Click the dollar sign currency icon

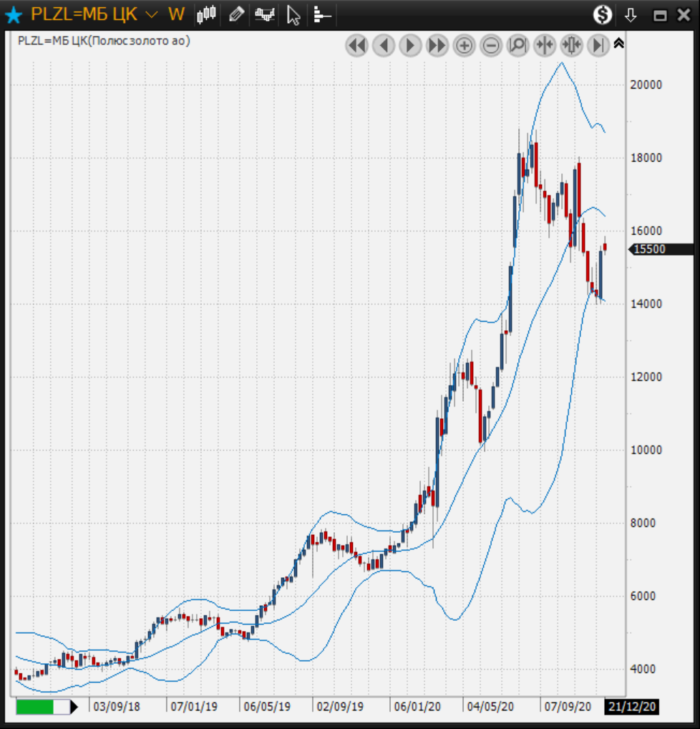click(603, 15)
